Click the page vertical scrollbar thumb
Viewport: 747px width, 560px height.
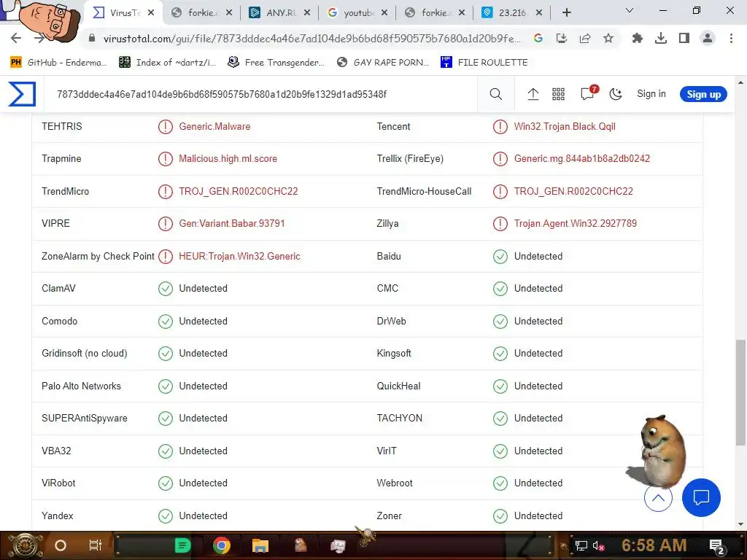pos(740,392)
